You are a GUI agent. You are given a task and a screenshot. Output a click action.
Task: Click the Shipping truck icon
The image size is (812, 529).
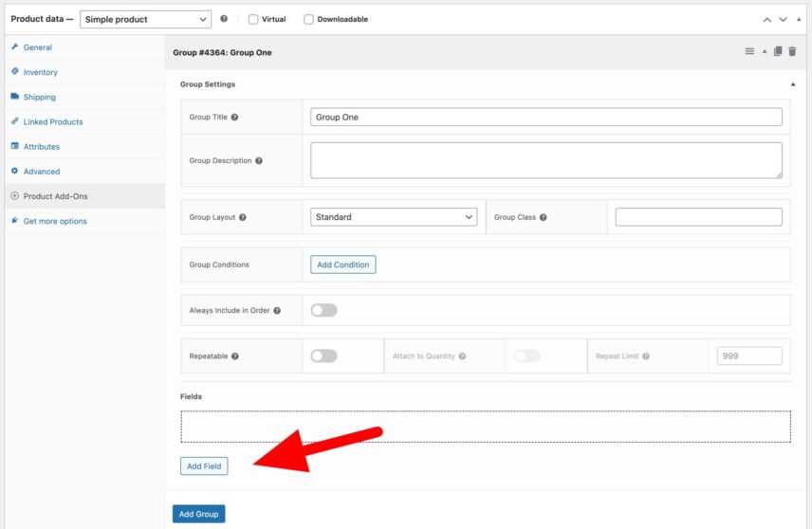(14, 97)
